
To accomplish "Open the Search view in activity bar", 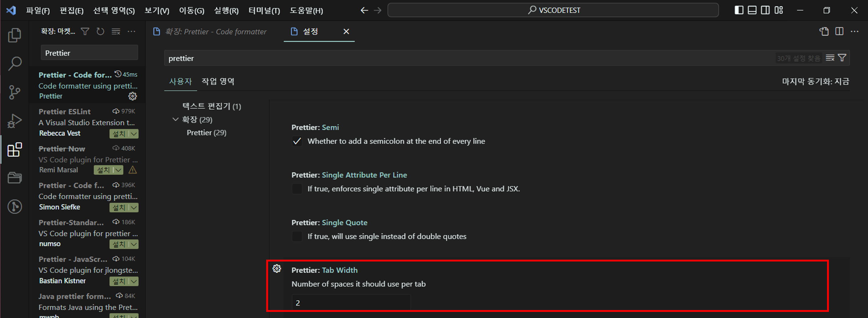I will pos(14,63).
